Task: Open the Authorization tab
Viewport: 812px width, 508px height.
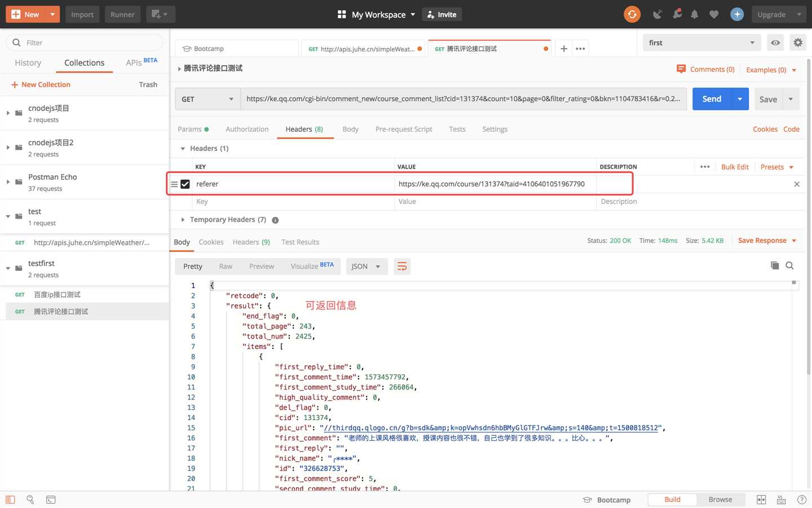Action: 247,129
